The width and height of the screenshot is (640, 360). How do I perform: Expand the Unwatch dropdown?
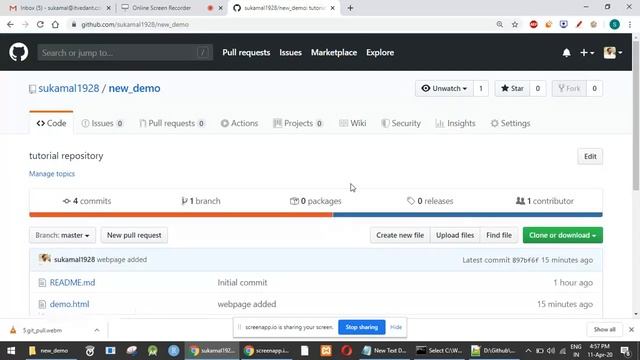click(x=444, y=89)
